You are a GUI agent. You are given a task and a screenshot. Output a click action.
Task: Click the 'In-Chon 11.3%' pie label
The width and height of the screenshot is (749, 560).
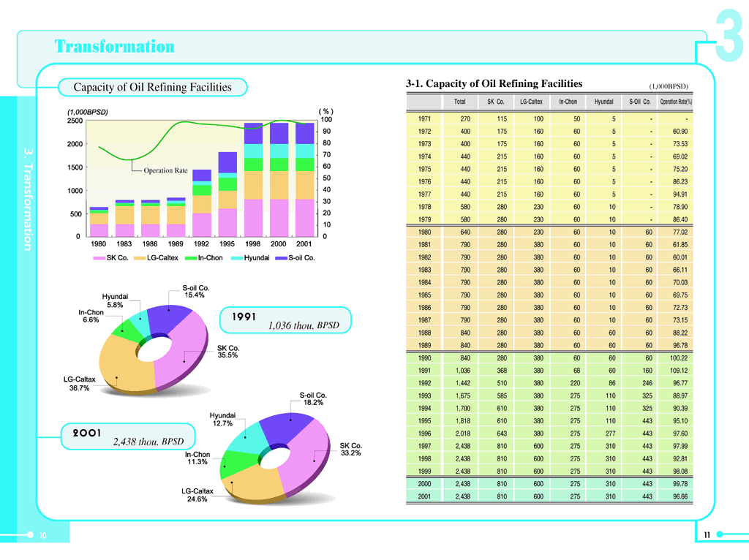coord(197,458)
